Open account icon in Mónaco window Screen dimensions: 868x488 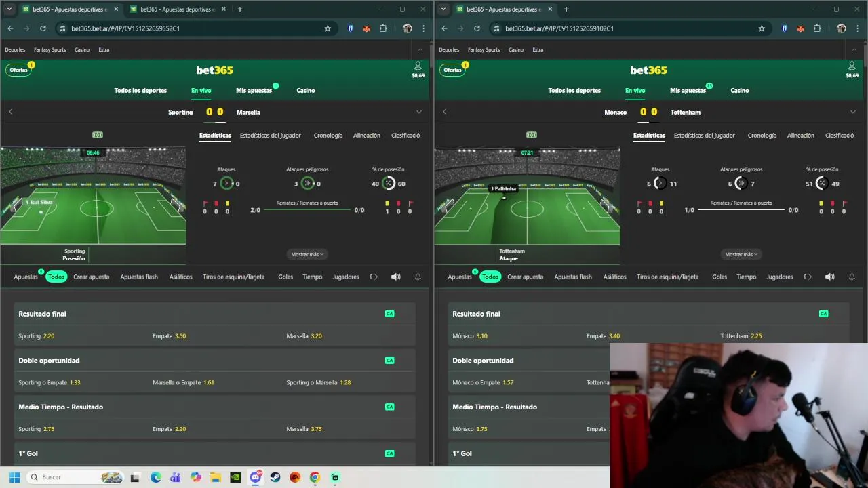pyautogui.click(x=852, y=66)
